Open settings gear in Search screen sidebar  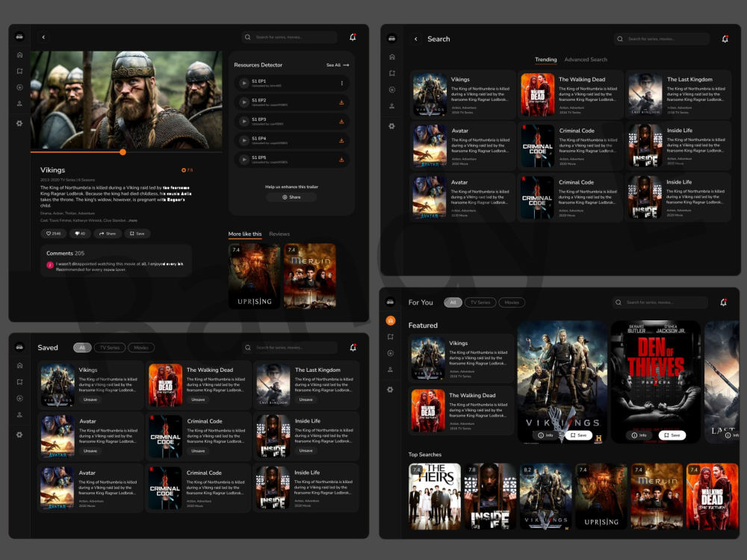[392, 125]
